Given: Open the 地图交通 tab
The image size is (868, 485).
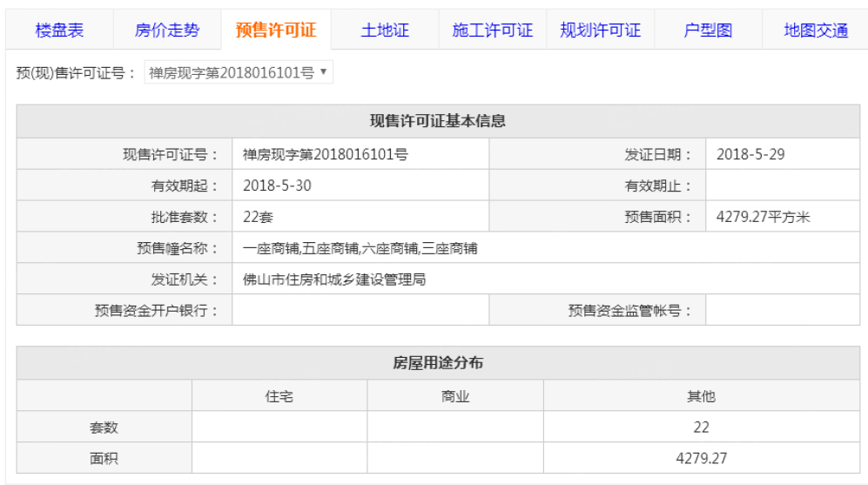Looking at the screenshot, I should click(816, 30).
